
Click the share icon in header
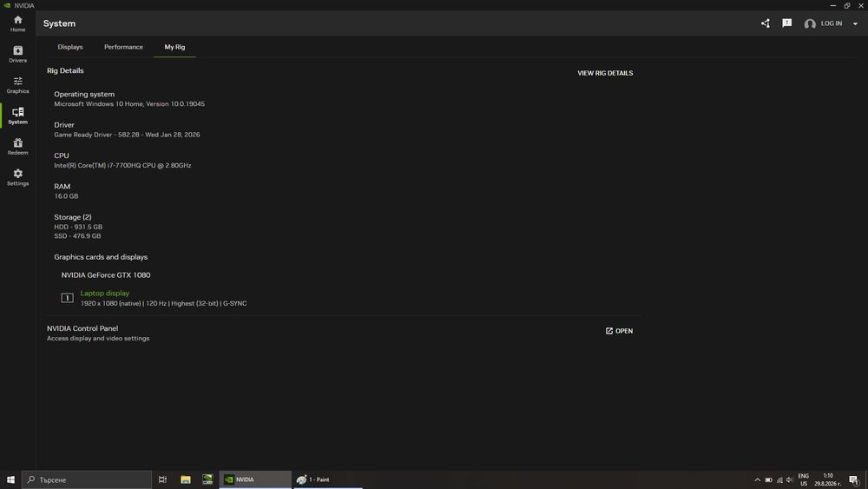[x=765, y=23]
